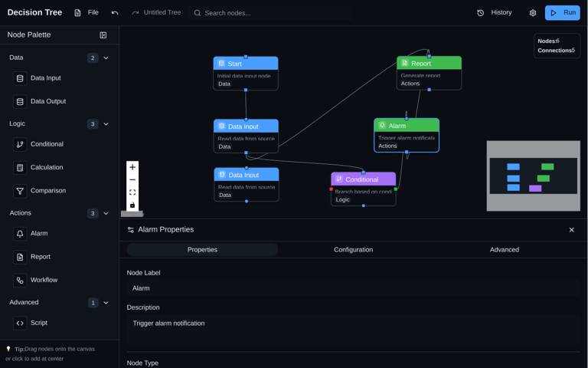Click the Report node's document icon

point(404,63)
